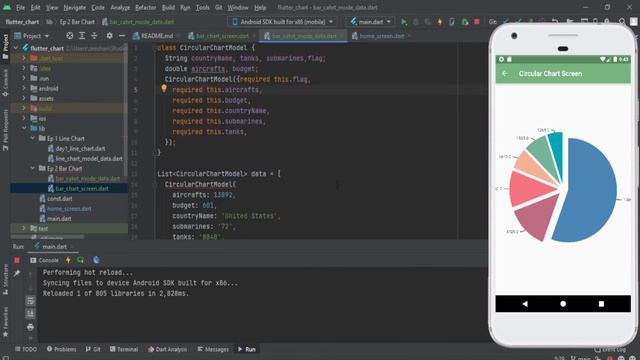Click the green Hot Restart icon in Run panel

point(80,260)
